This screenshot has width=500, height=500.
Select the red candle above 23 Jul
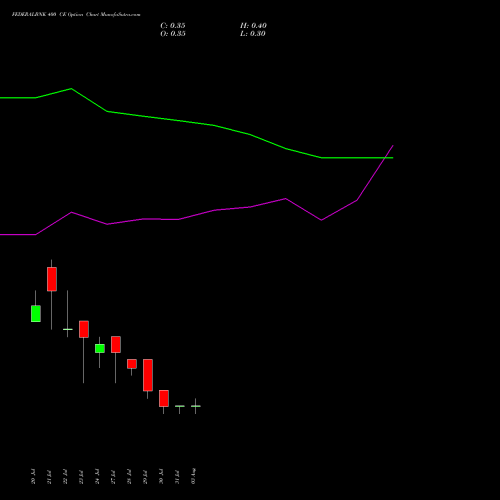coord(84,329)
